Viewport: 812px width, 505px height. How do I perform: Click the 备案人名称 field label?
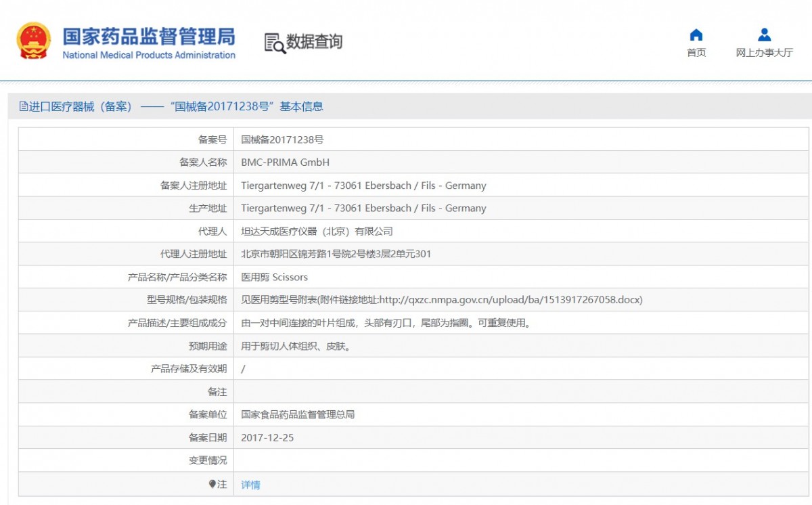tap(203, 162)
